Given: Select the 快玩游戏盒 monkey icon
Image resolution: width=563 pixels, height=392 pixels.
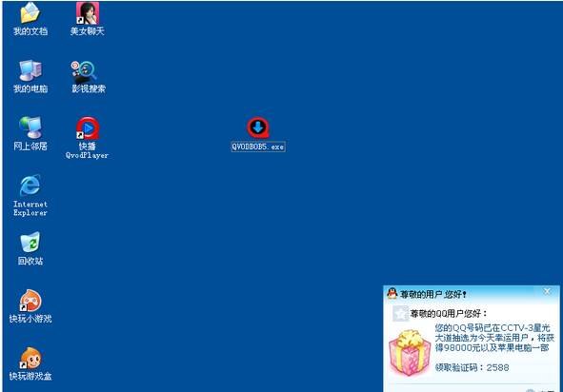Looking at the screenshot, I should pyautogui.click(x=30, y=358).
